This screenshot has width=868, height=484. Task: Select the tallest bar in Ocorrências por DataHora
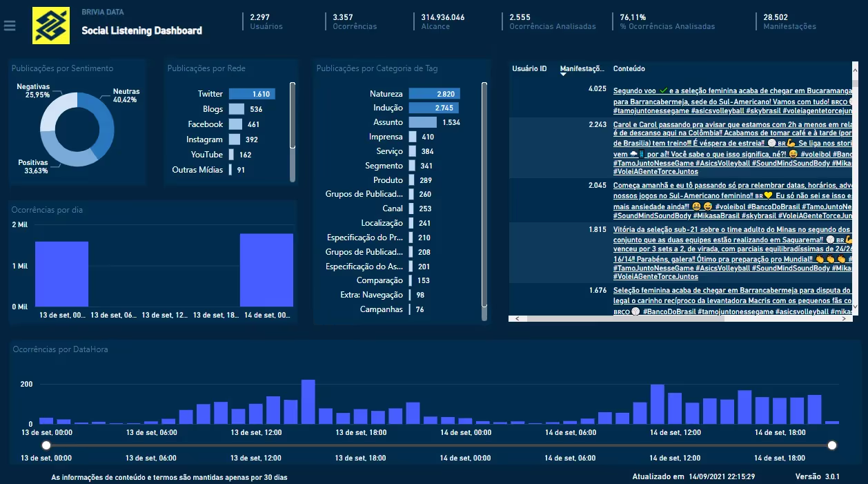point(308,400)
